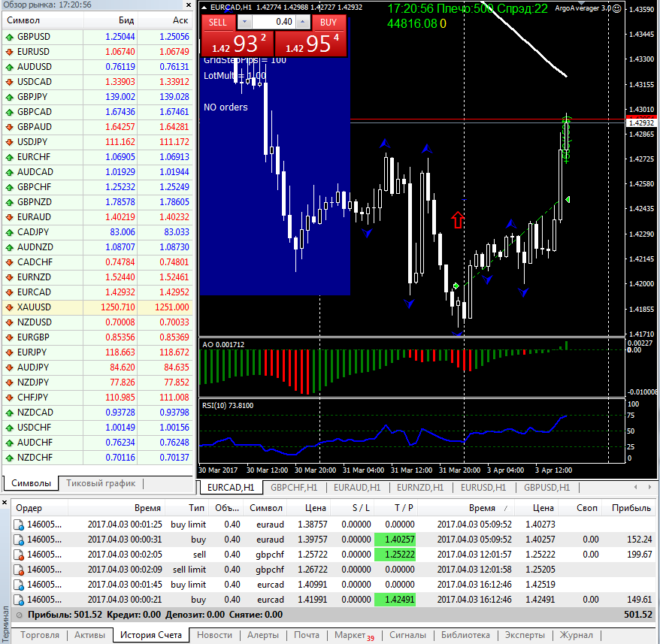Click the SELL one-click trading button

[x=217, y=23]
